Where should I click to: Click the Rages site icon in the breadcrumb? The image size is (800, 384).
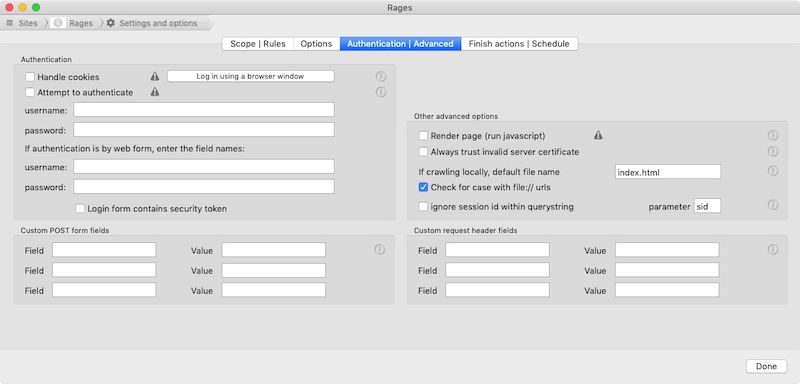[x=58, y=23]
